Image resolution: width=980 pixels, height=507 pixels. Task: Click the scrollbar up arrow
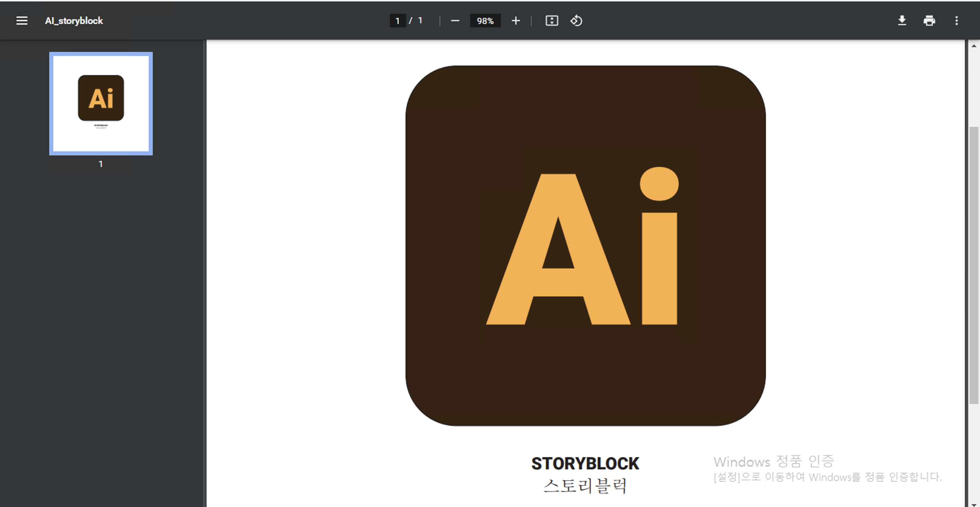(974, 46)
